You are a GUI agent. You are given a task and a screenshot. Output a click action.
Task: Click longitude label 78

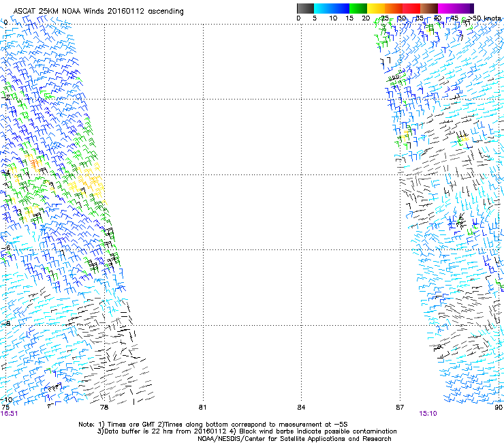[x=104, y=408]
